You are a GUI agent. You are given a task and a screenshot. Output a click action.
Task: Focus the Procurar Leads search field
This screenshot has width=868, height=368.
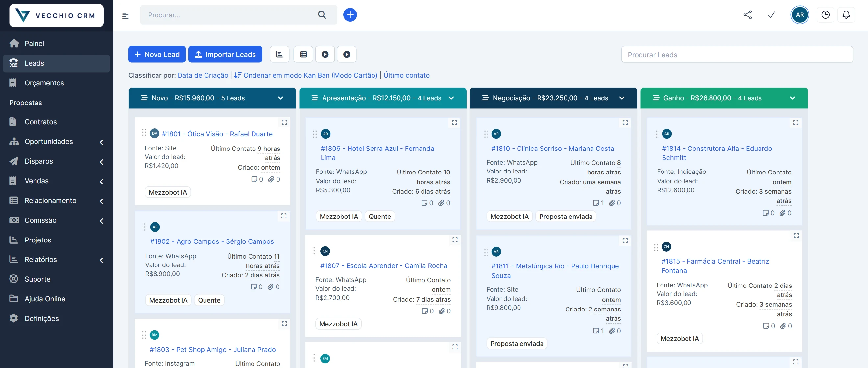pos(737,55)
